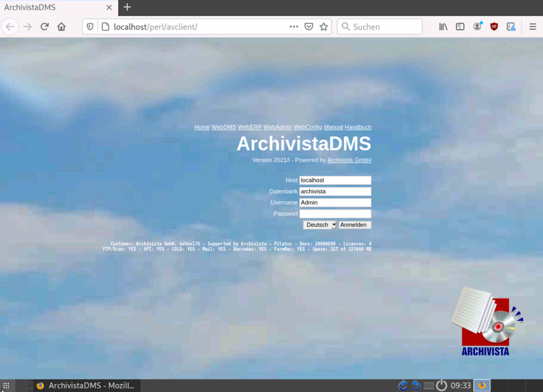Click the extension icon next to uBlock
This screenshot has width=543, height=392.
[x=511, y=27]
